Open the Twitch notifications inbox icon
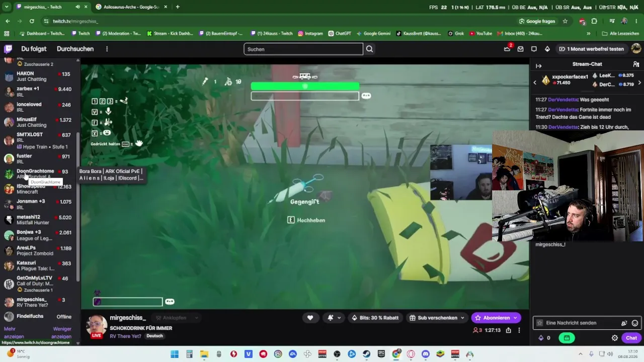 [x=520, y=49]
